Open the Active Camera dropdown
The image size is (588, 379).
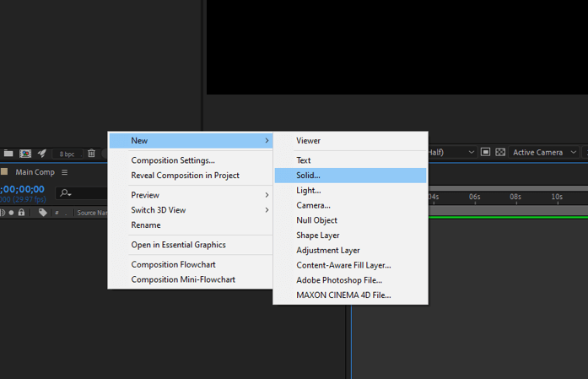544,152
